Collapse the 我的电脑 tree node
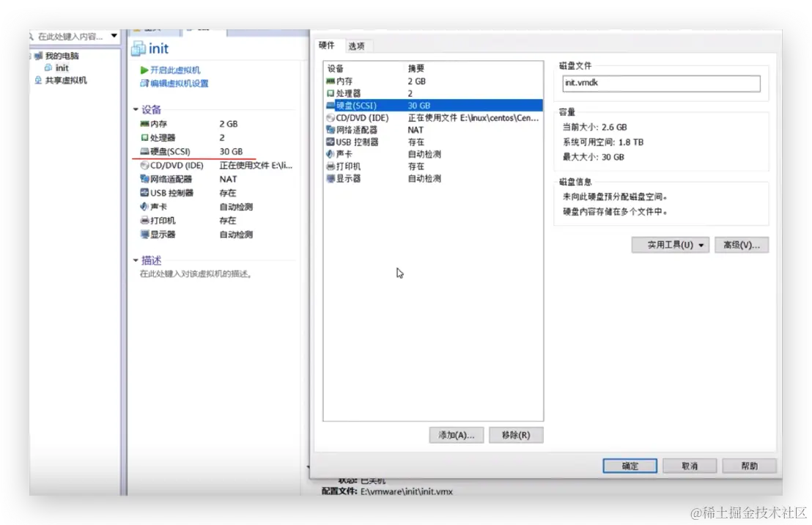This screenshot has height=525, width=812. [x=31, y=56]
